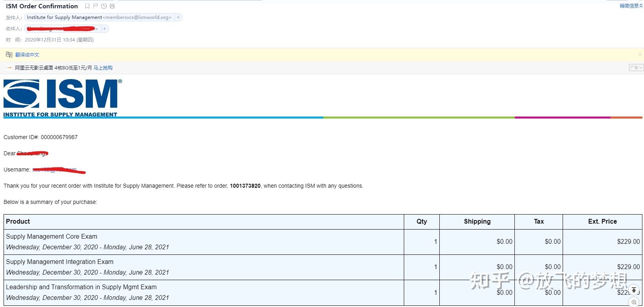Click the Shipping column header

[x=477, y=222]
